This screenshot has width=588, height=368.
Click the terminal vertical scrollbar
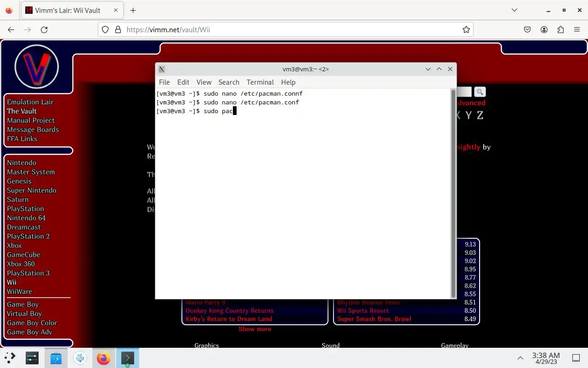click(453, 193)
